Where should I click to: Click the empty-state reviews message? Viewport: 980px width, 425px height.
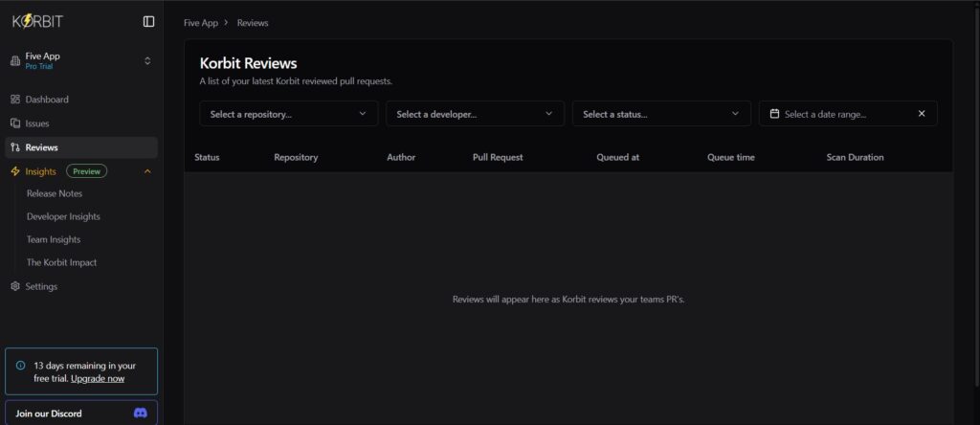pyautogui.click(x=568, y=300)
